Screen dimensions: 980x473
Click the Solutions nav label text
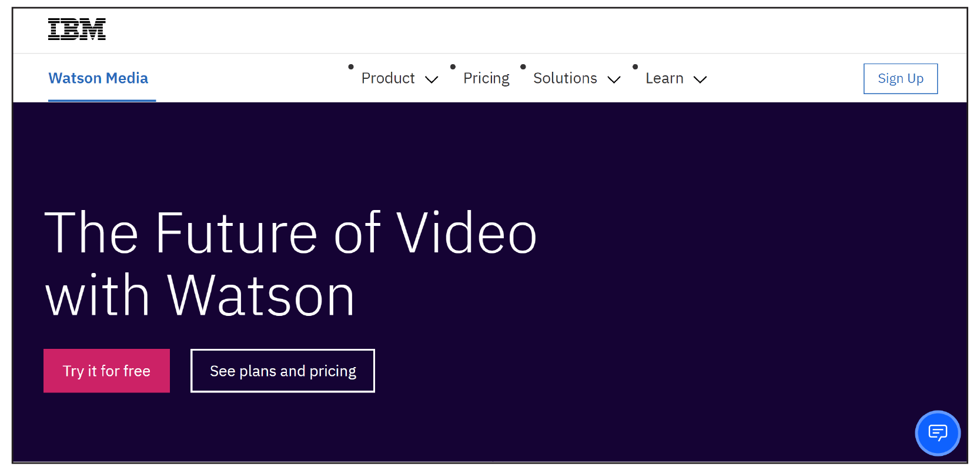(x=565, y=78)
